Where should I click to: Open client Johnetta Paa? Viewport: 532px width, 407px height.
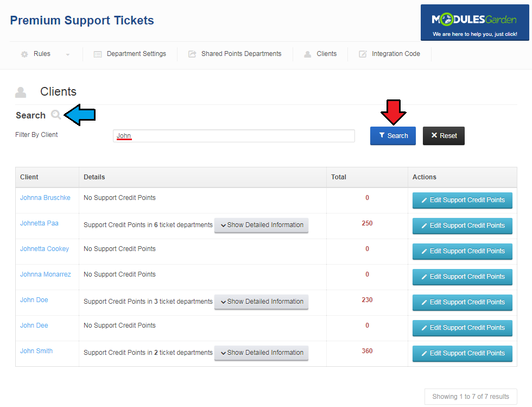(39, 223)
